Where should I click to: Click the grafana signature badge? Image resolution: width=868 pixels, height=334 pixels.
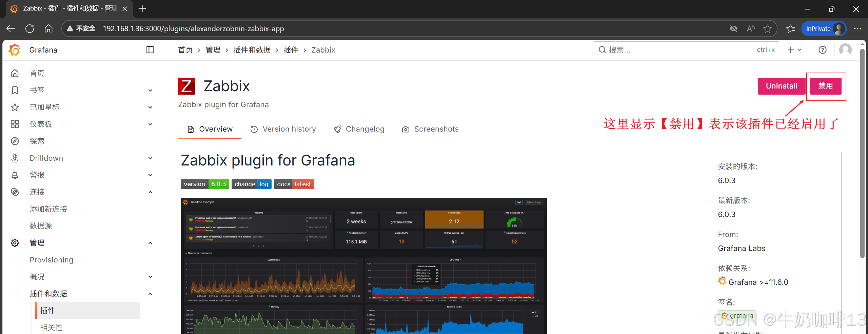pos(737,316)
